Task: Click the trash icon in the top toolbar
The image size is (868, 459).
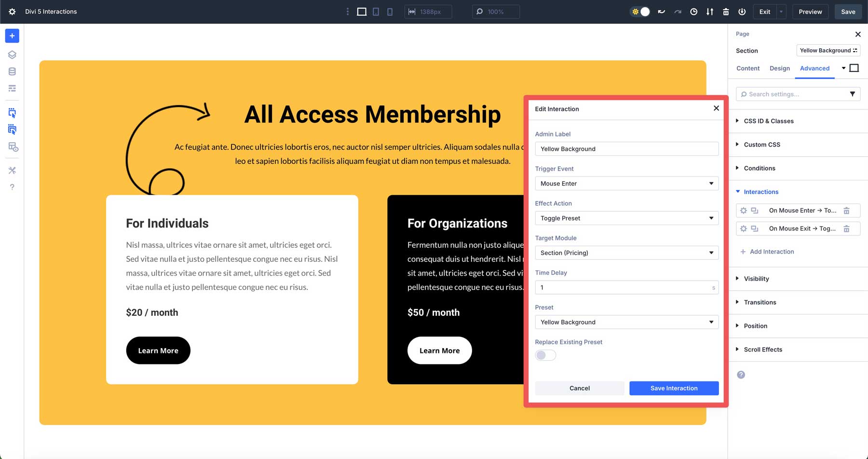Action: tap(726, 11)
